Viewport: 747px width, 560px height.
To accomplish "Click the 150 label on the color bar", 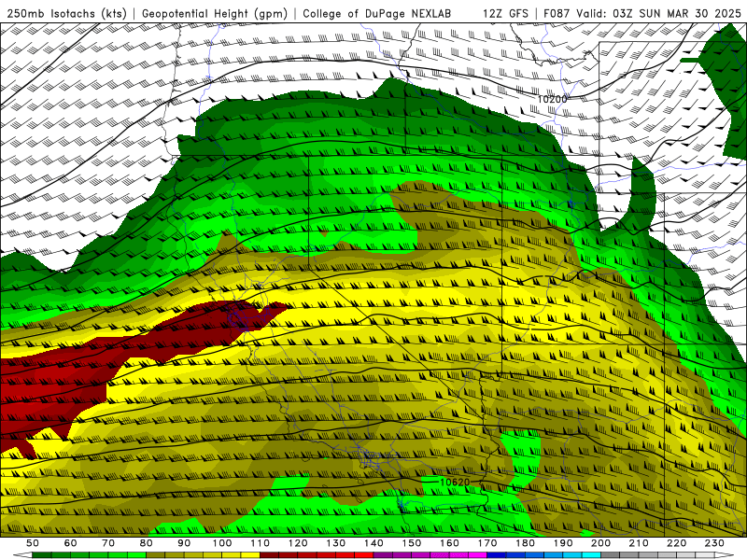I will 412,543.
